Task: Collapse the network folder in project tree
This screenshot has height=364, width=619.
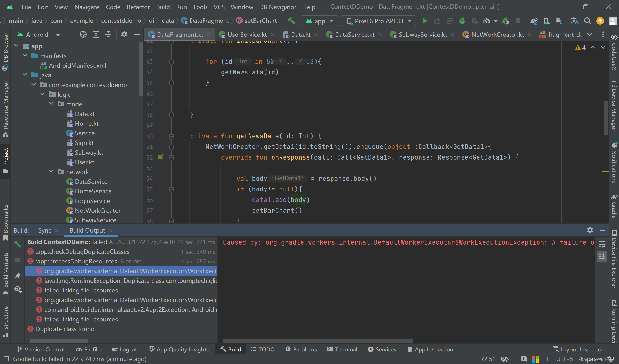Action: coord(51,172)
